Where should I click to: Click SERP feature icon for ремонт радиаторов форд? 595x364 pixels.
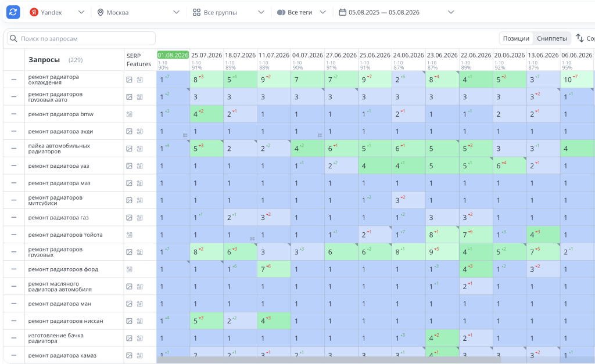click(x=130, y=269)
